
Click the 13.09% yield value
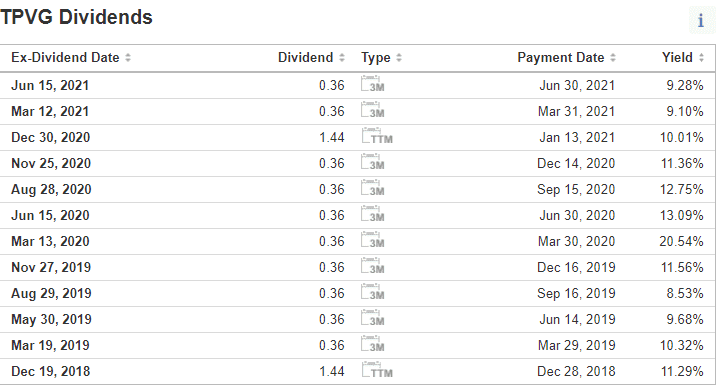coord(681,216)
